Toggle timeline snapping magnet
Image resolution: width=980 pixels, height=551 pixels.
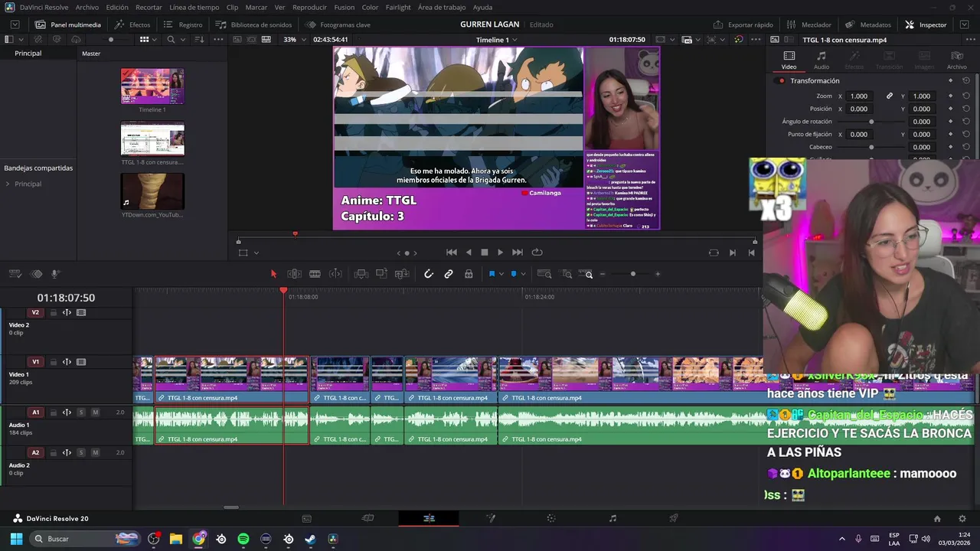click(x=429, y=274)
